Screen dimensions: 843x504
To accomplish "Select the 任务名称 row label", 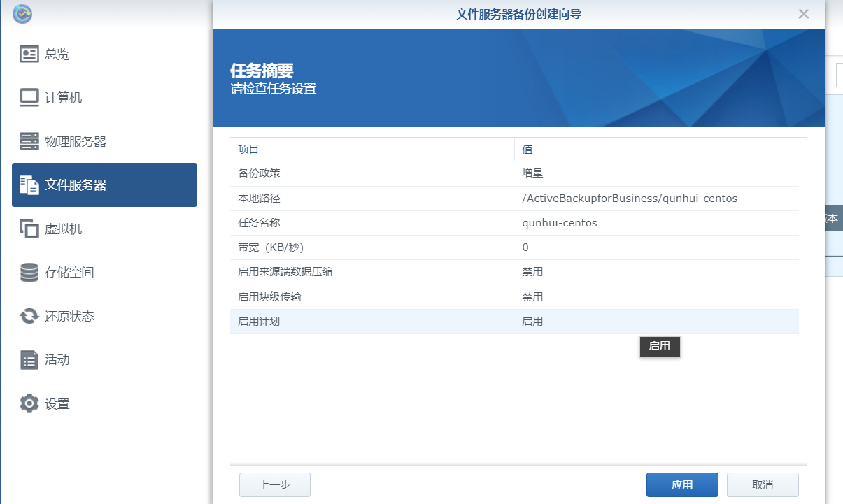I will [259, 223].
